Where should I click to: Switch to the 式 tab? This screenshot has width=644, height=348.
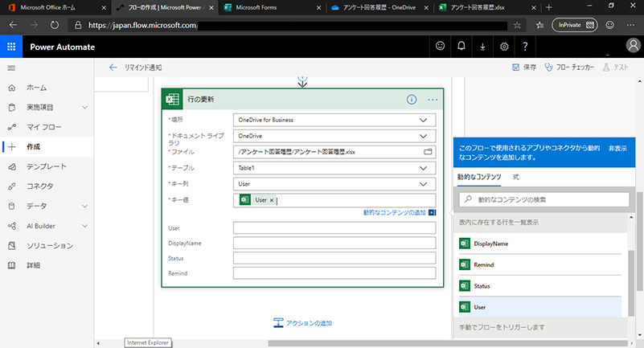516,178
